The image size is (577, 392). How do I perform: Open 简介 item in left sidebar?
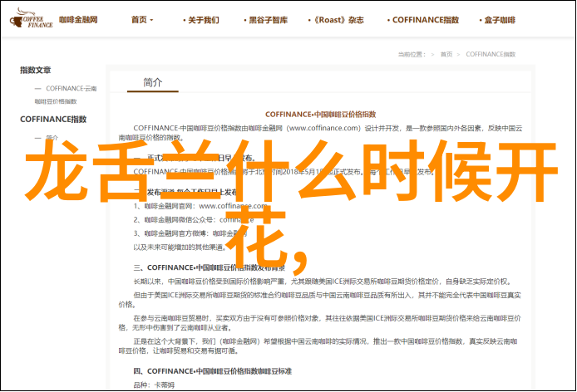52,138
